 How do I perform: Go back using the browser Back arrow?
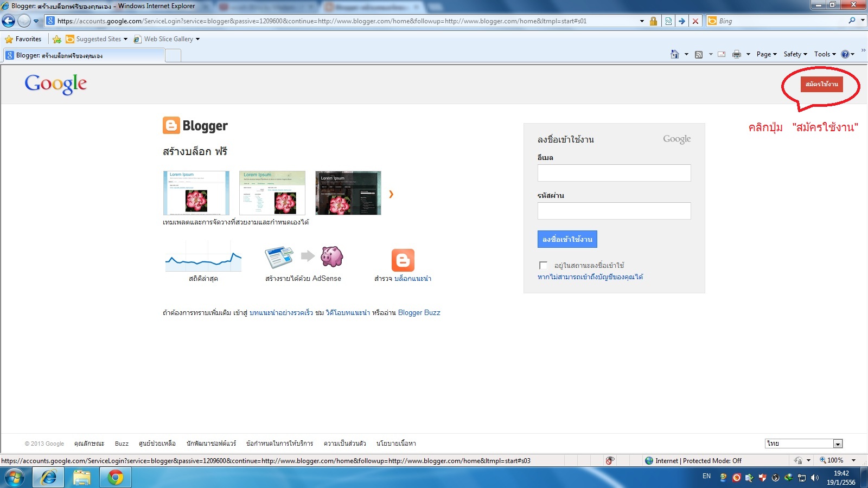tap(8, 21)
